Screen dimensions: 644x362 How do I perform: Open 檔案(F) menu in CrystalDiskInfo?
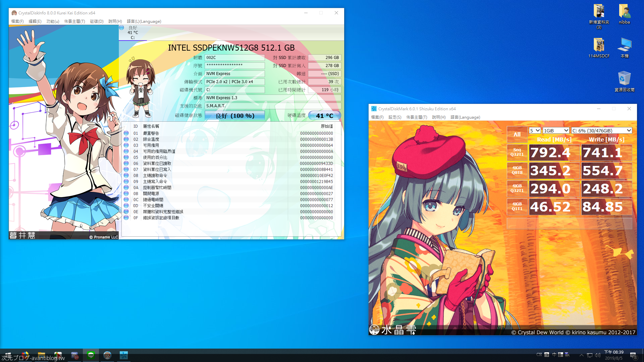(x=17, y=21)
